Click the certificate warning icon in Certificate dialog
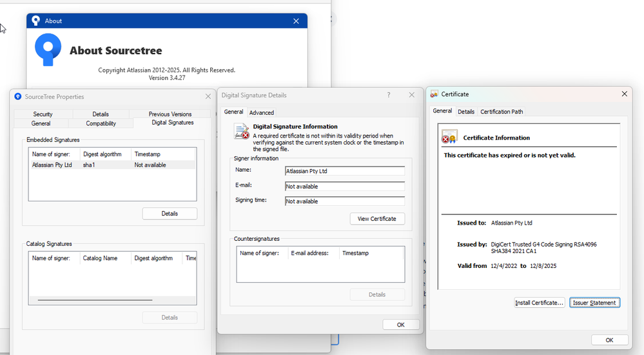 tap(449, 137)
